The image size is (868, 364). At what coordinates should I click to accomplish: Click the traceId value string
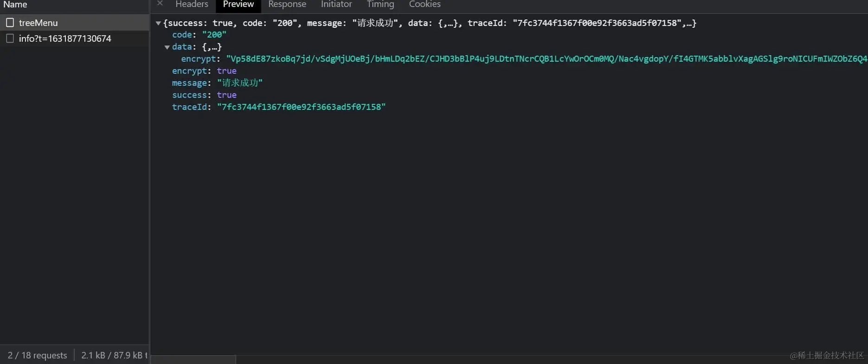pyautogui.click(x=302, y=107)
